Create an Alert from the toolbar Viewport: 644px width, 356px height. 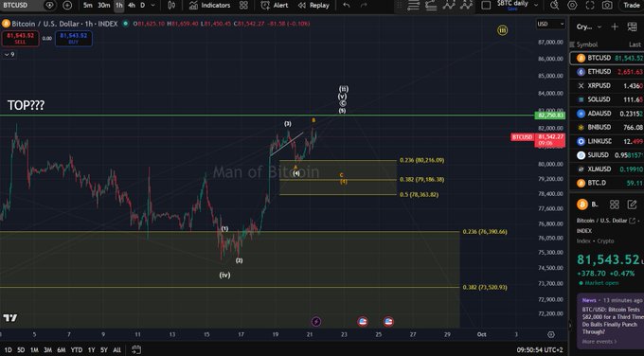[x=275, y=6]
